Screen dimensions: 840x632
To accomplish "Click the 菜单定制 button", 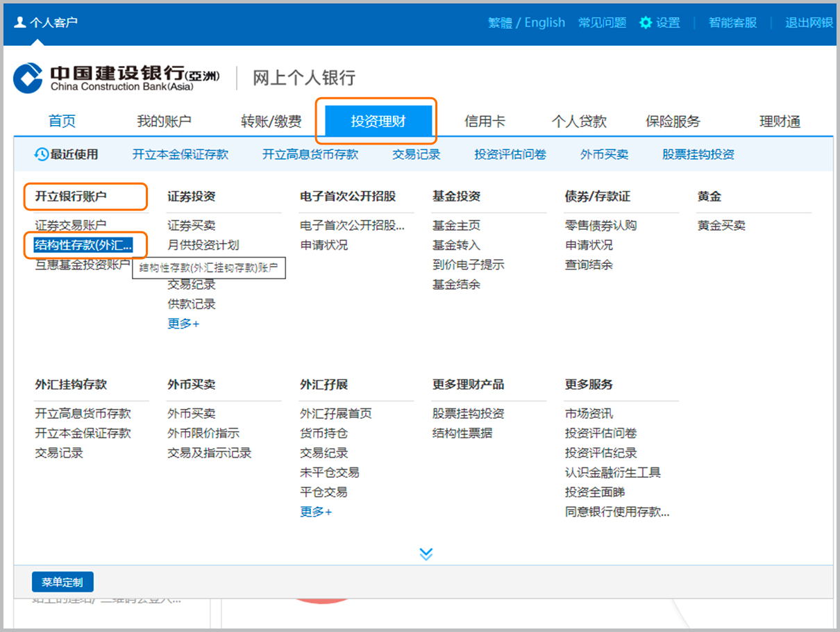I will 62,582.
